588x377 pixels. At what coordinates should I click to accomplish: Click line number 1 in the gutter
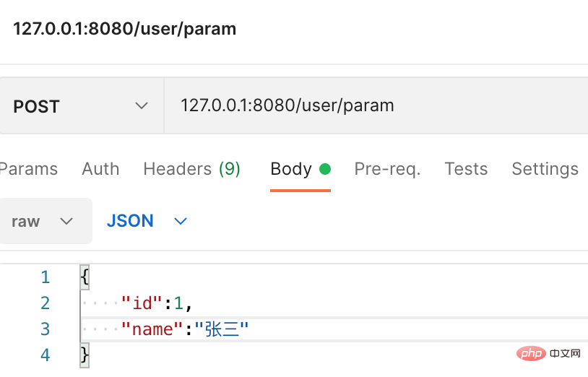point(46,277)
